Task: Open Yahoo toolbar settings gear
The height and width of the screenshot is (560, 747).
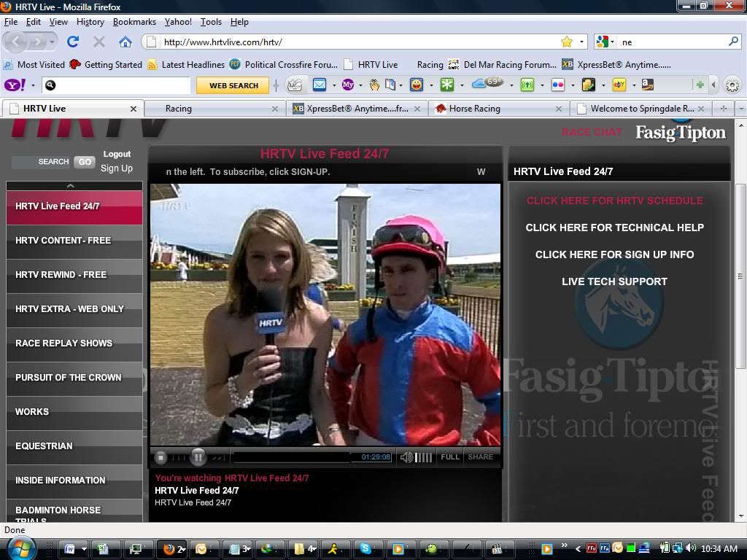Action: tap(732, 85)
